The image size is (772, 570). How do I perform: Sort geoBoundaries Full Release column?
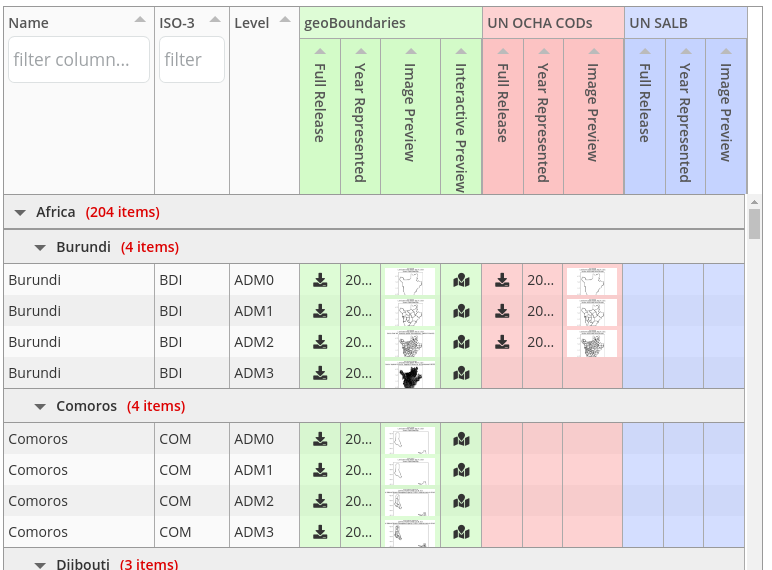point(320,51)
